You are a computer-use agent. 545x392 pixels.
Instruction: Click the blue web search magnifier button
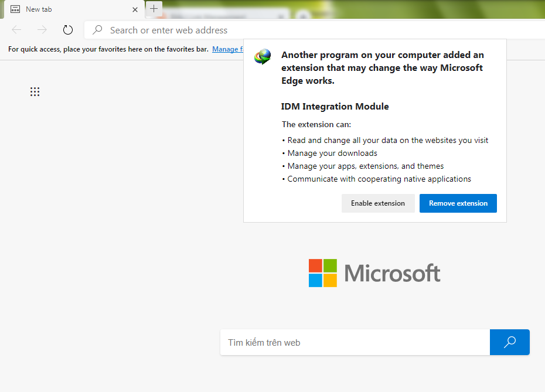click(x=510, y=342)
